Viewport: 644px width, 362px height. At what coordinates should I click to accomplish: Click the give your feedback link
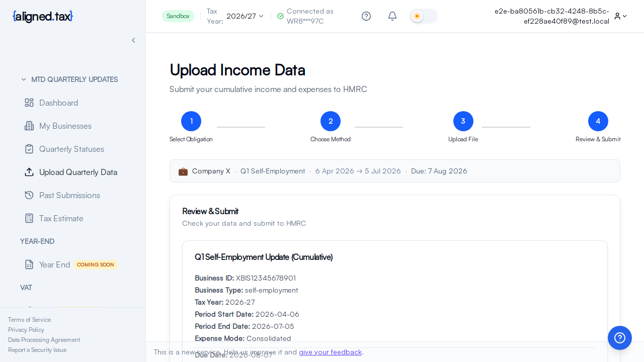coord(330,352)
